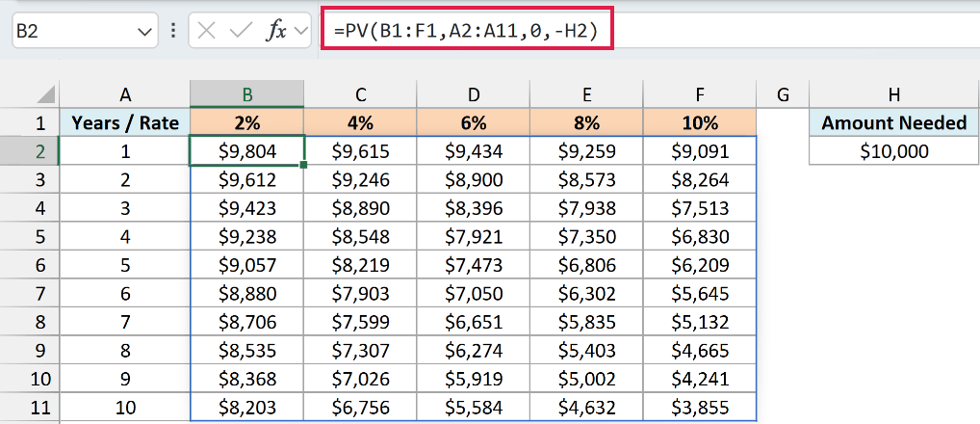
Task: Select column A header
Action: (x=125, y=94)
